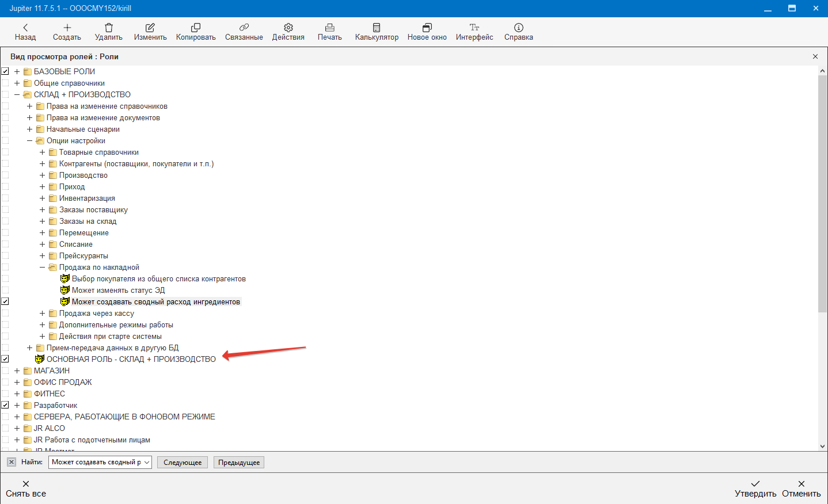This screenshot has height=504, width=828.
Task: Focus the Найти search text field
Action: [x=96, y=462]
